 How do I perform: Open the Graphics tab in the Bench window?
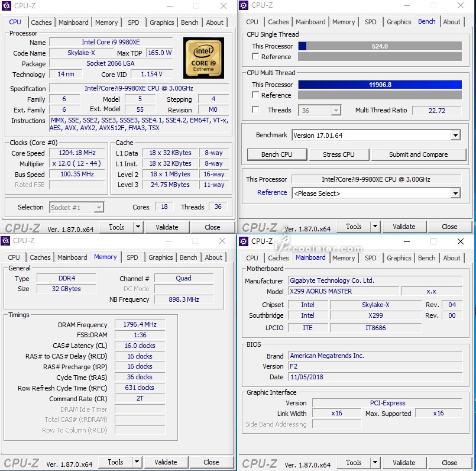(x=399, y=22)
